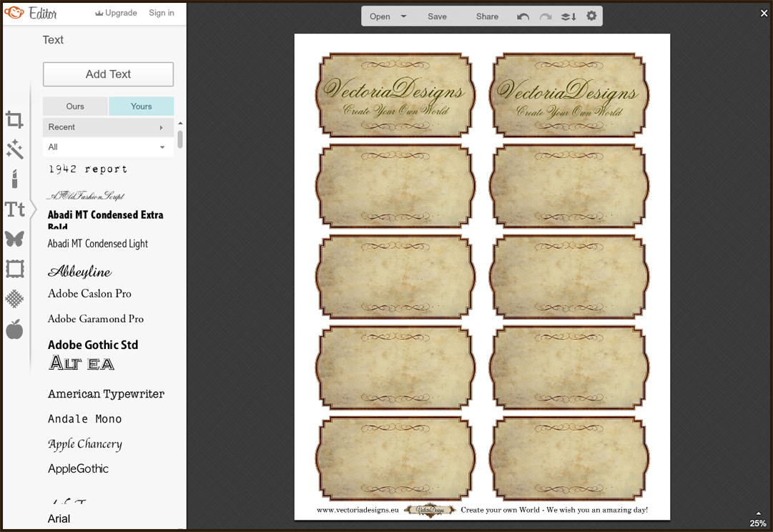Click the Undo arrow icon
Image resolution: width=773 pixels, height=532 pixels.
(x=523, y=16)
